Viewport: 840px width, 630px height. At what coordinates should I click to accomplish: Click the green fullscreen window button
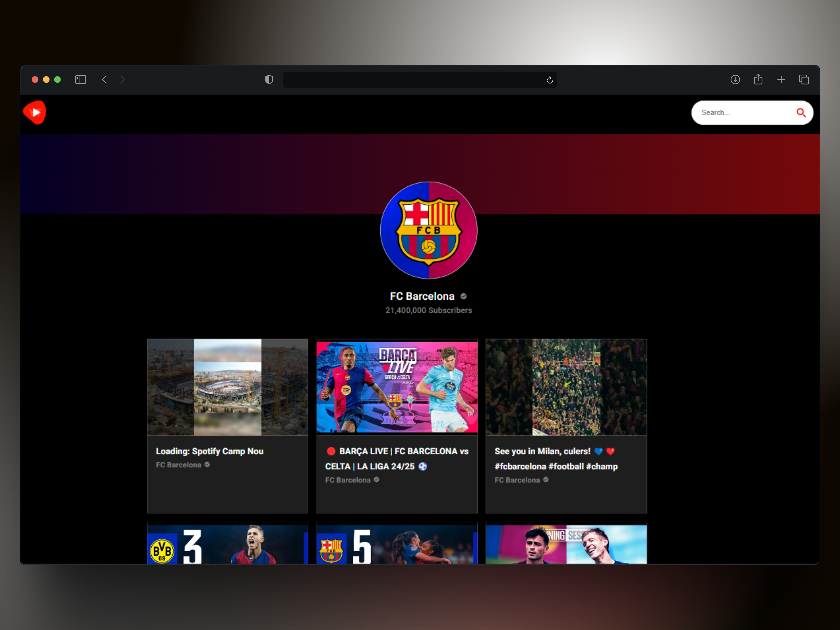pyautogui.click(x=58, y=79)
